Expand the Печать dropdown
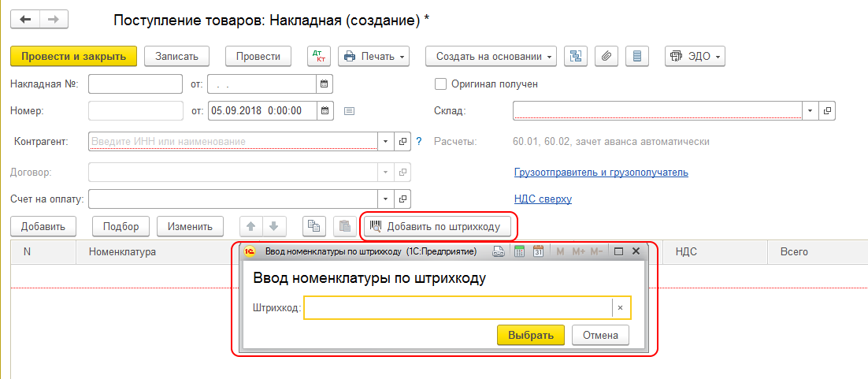 (374, 56)
